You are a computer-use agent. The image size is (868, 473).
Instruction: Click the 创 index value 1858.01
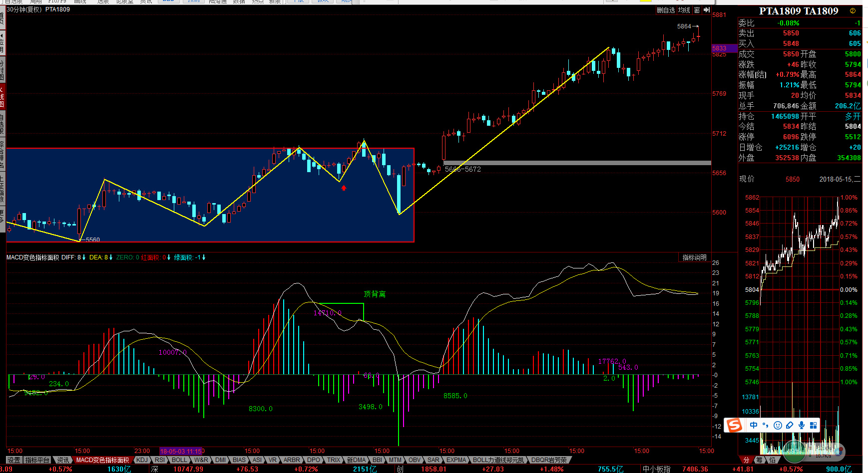click(434, 469)
